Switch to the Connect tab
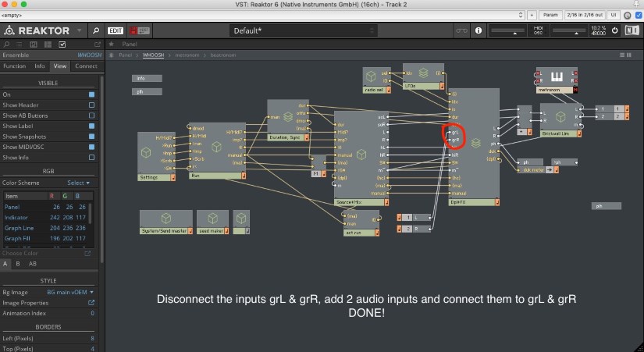This screenshot has height=352, width=644. (x=84, y=66)
